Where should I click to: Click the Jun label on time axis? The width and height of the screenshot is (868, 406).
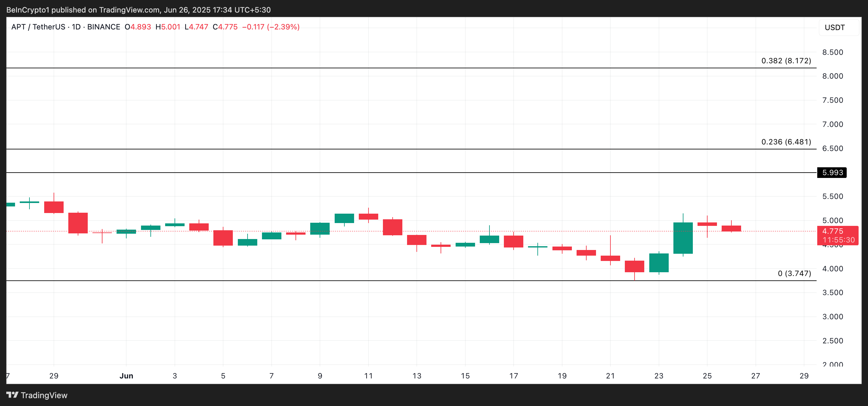point(126,376)
